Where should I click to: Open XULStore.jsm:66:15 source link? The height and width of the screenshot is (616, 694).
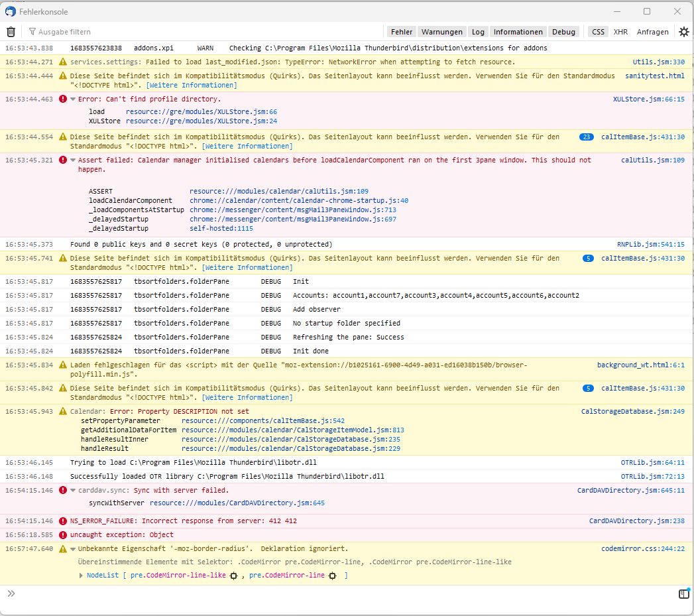tap(648, 99)
